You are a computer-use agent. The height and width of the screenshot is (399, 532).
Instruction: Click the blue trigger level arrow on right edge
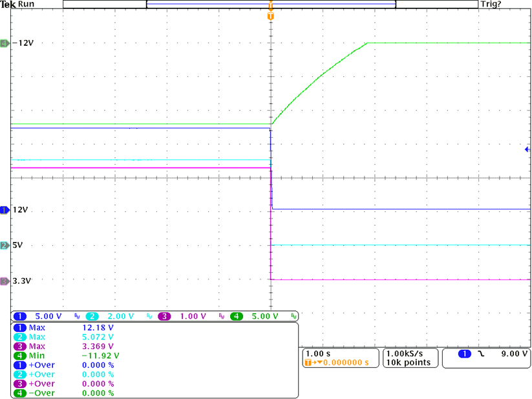pyautogui.click(x=527, y=149)
